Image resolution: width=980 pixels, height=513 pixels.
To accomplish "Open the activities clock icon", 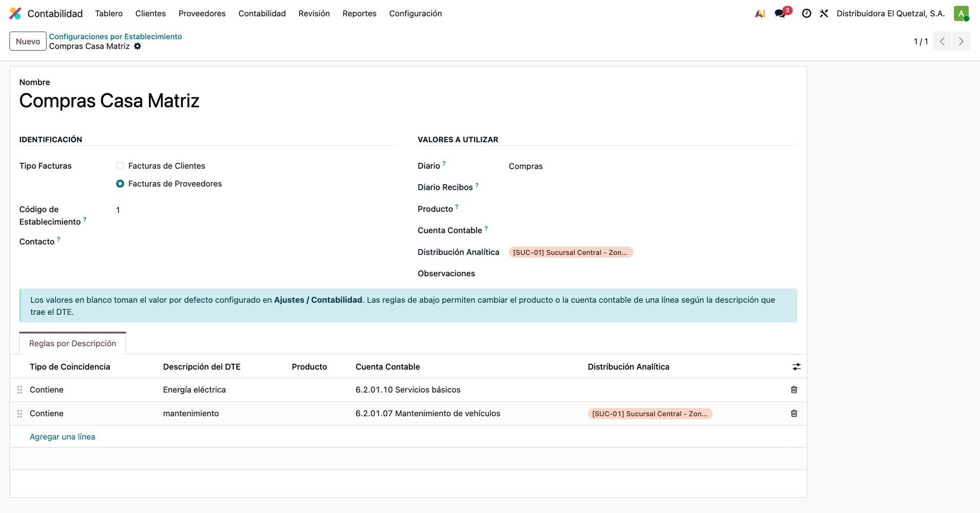I will point(806,14).
